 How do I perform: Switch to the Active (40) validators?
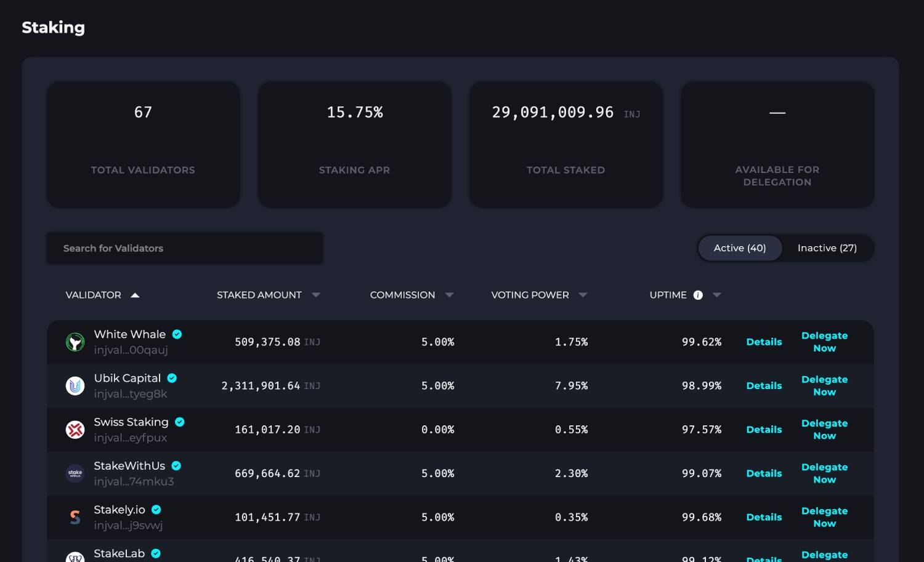[x=739, y=248]
